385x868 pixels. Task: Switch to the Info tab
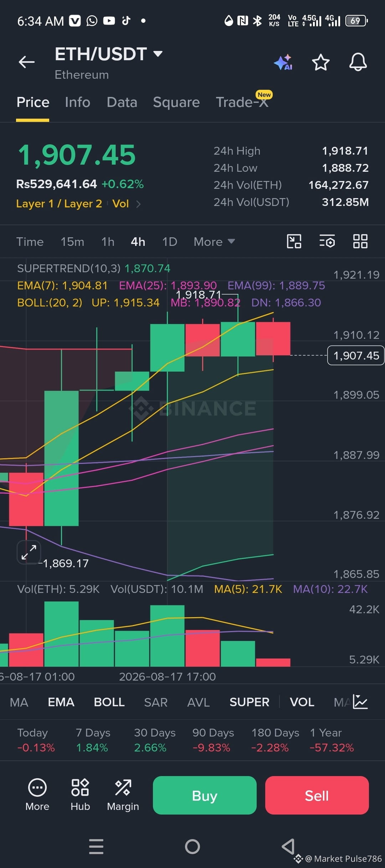coord(77,102)
